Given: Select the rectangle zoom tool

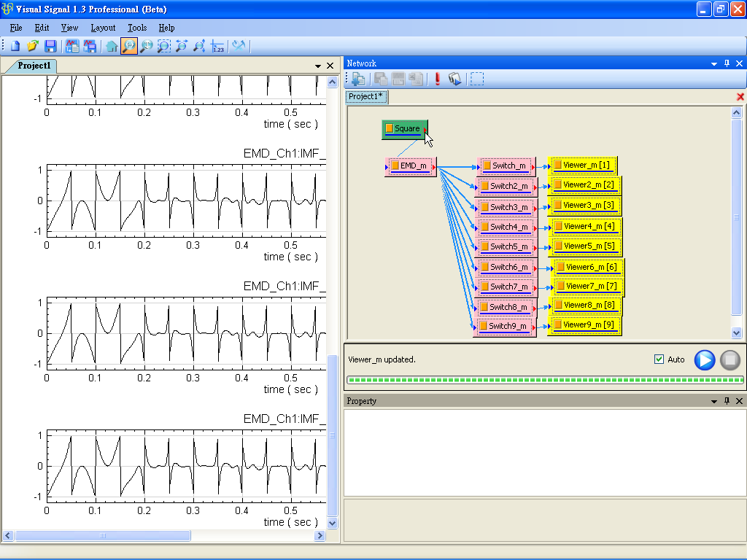Looking at the screenshot, I should [164, 47].
